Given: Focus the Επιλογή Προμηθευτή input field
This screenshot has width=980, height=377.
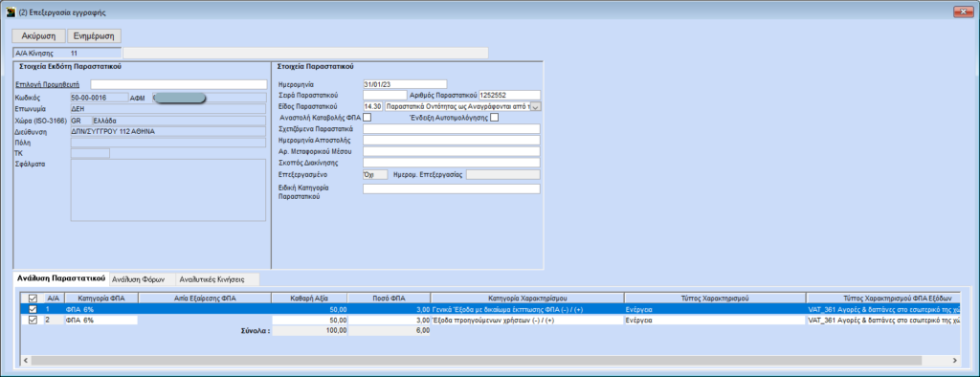Looking at the screenshot, I should (x=179, y=84).
